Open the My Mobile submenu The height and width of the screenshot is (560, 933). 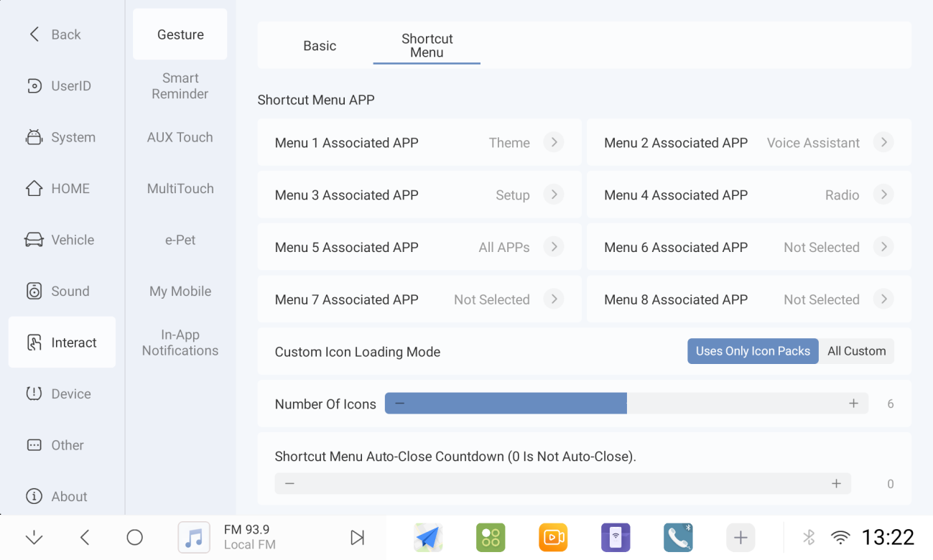[x=180, y=291]
